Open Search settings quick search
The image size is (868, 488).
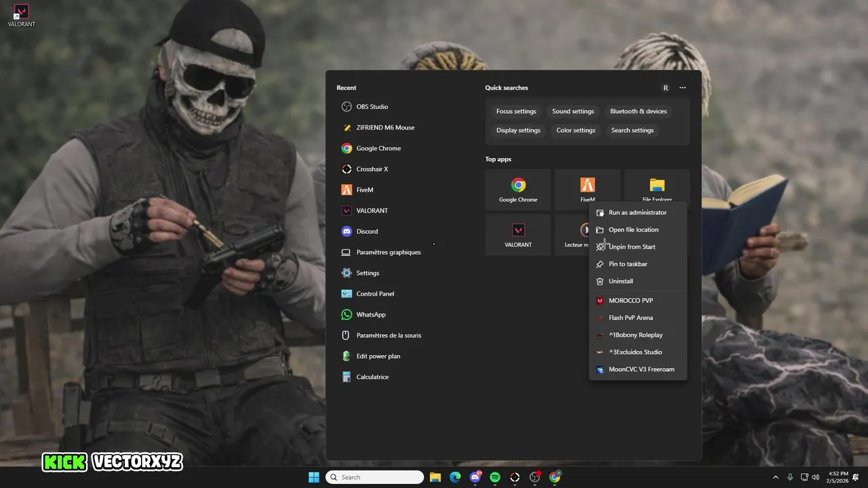632,130
